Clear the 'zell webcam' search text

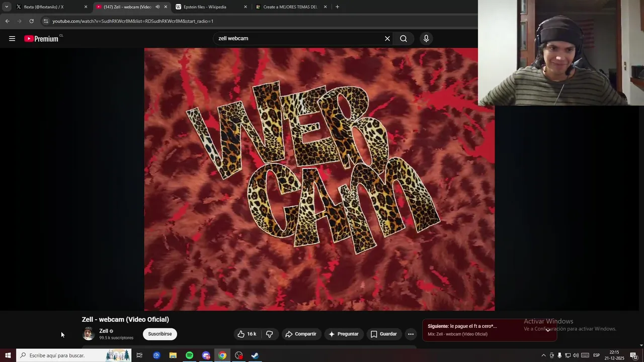tap(387, 39)
